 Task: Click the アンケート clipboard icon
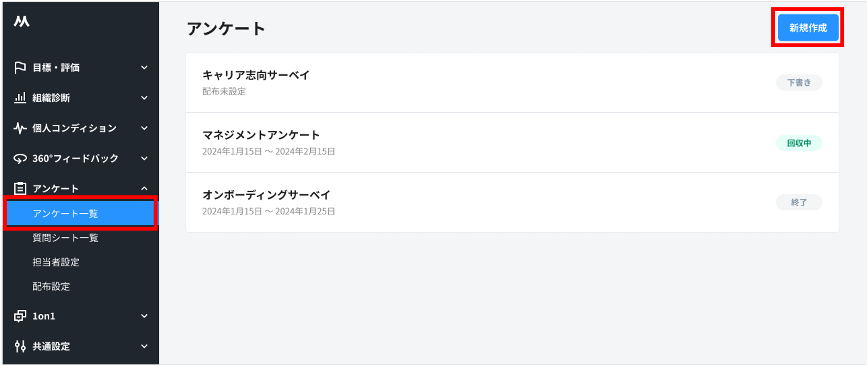[20, 188]
